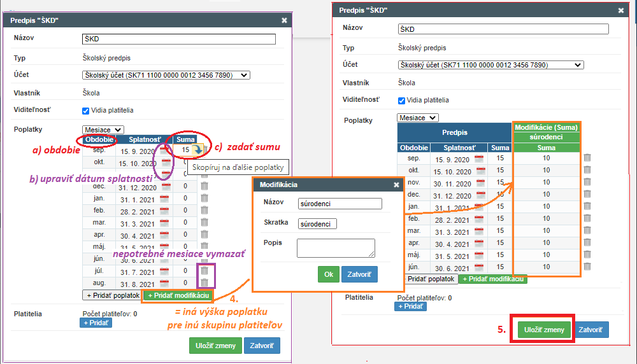This screenshot has height=364, width=637.
Task: Click + Pridať modifikáciu in left window
Action: click(x=178, y=295)
